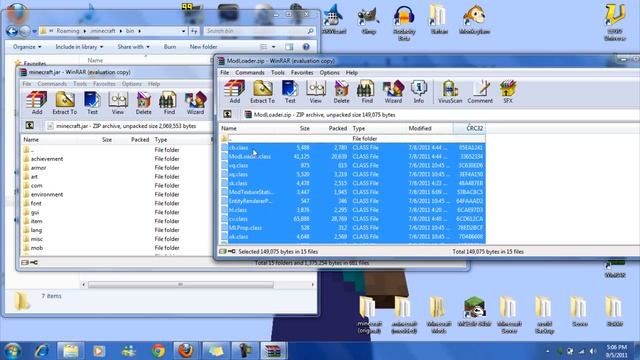Open Internet Explorer from taskbar
This screenshot has width=640, height=360.
coord(42,351)
